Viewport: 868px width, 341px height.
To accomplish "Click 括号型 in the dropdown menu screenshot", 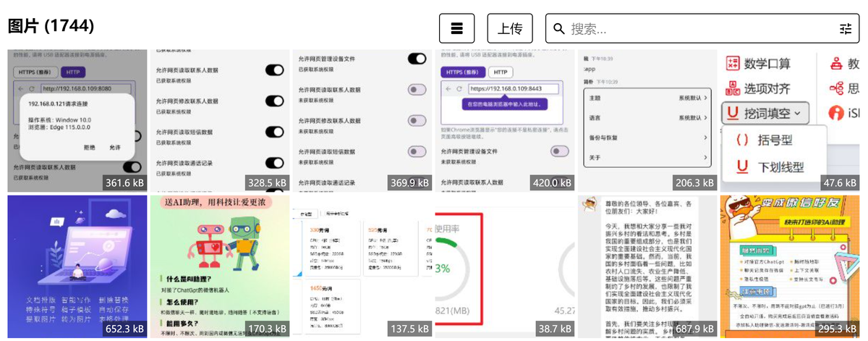I will (x=775, y=140).
